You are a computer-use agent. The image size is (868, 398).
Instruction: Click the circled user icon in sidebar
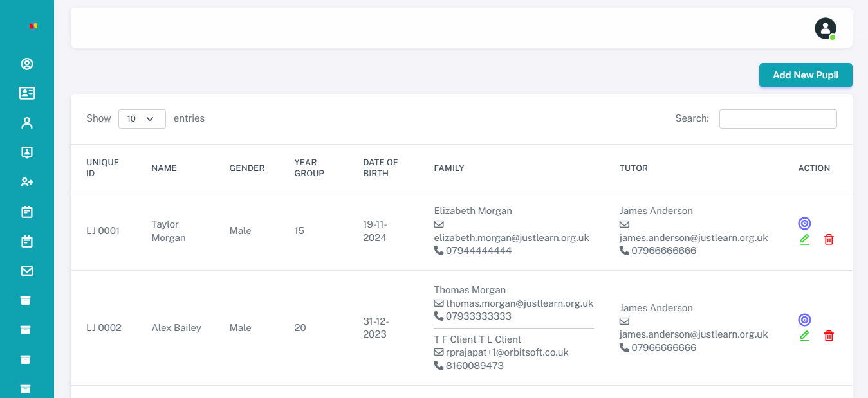pyautogui.click(x=27, y=64)
